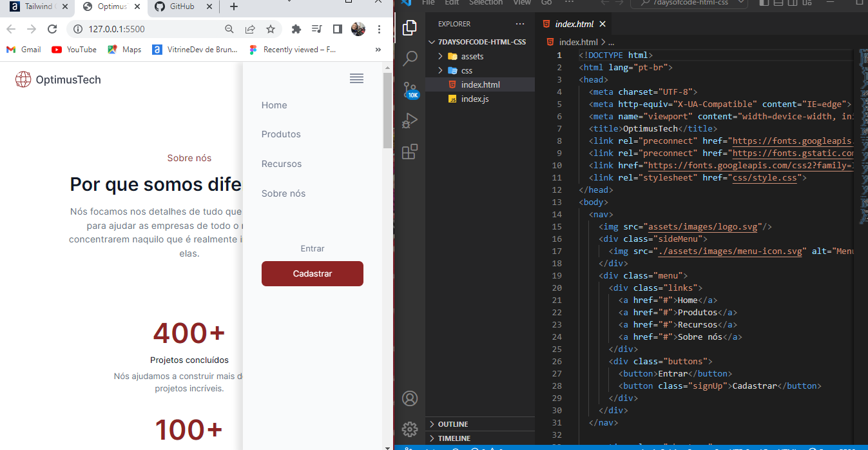This screenshot has height=450, width=868.
Task: Click the reload page icon in Chrome
Action: [x=52, y=28]
